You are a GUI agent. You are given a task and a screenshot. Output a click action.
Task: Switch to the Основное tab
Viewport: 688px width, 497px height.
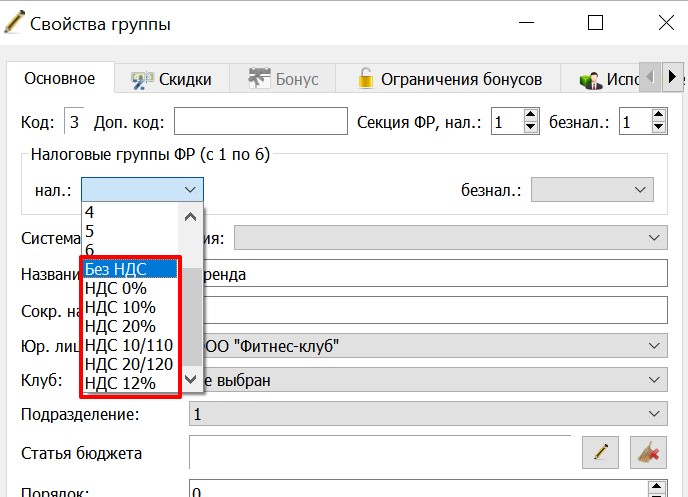(x=60, y=79)
